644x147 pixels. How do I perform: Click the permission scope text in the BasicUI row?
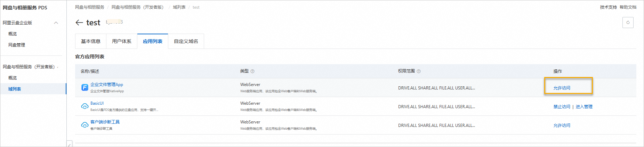436,107
